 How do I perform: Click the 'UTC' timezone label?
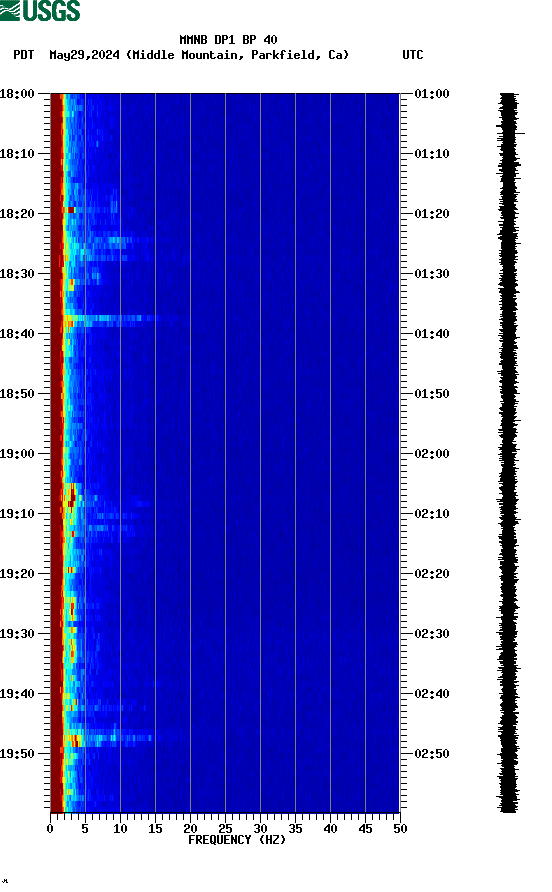pyautogui.click(x=413, y=55)
